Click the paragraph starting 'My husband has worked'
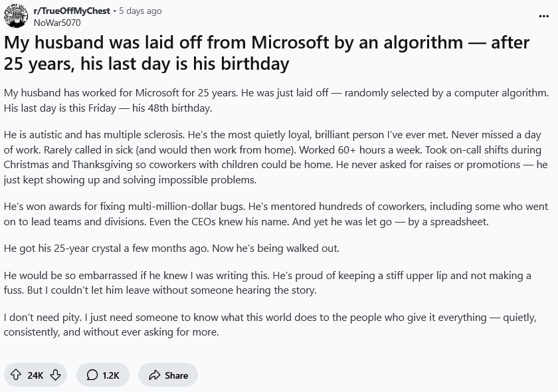Screen dimensions: 558x392 pyautogui.click(x=276, y=100)
